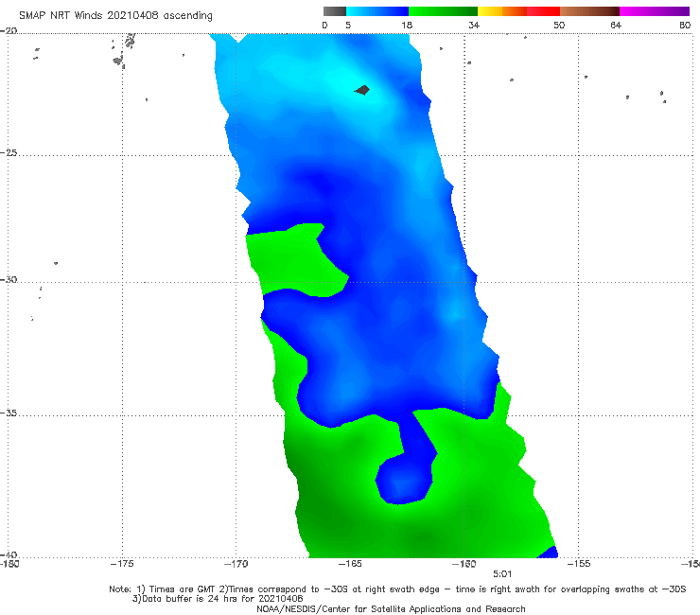Image resolution: width=700 pixels, height=615 pixels.
Task: Click the longitude label '-155'
Action: click(579, 564)
